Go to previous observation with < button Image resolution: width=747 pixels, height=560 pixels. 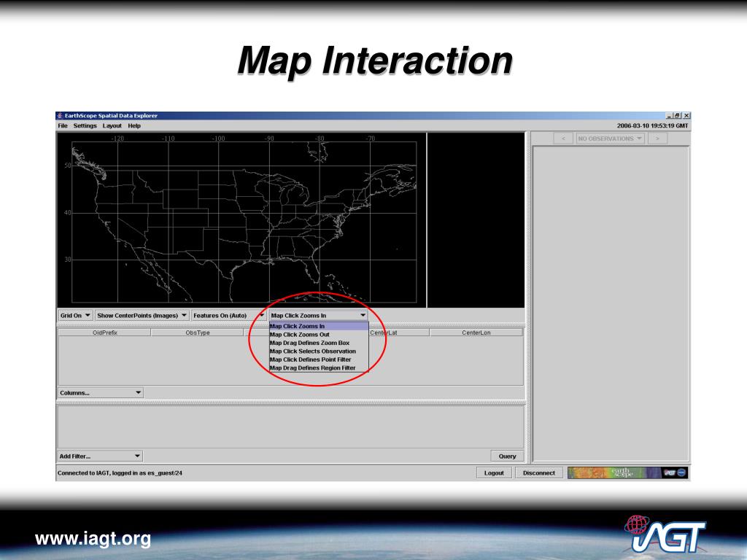(563, 139)
